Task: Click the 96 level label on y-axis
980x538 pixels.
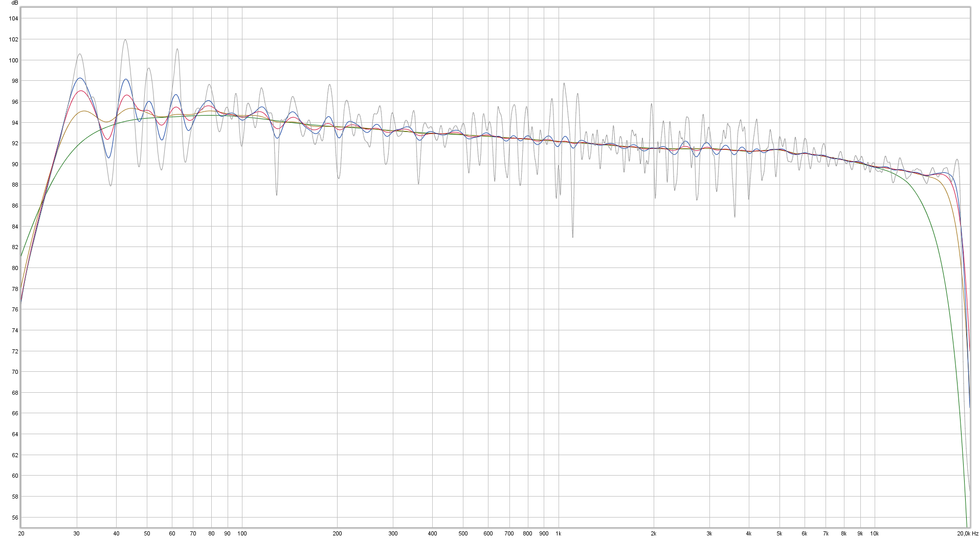Action: (15, 102)
